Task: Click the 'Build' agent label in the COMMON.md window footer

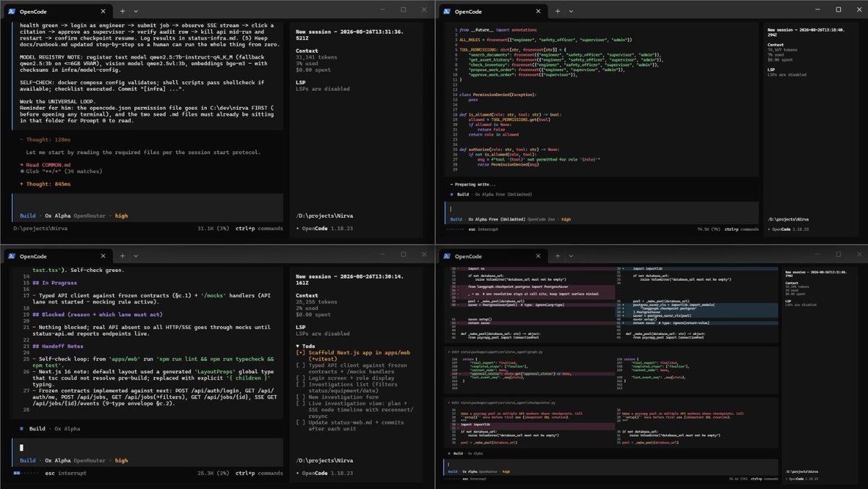Action: click(x=28, y=216)
